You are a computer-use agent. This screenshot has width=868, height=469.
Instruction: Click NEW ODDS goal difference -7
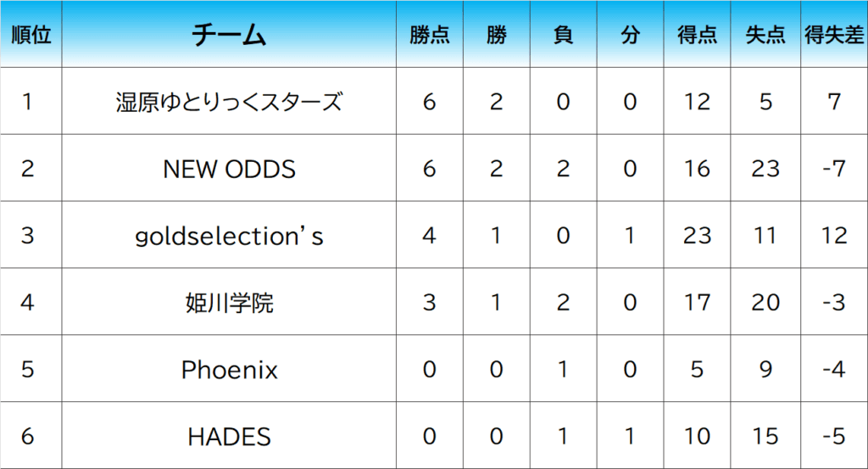(x=834, y=168)
